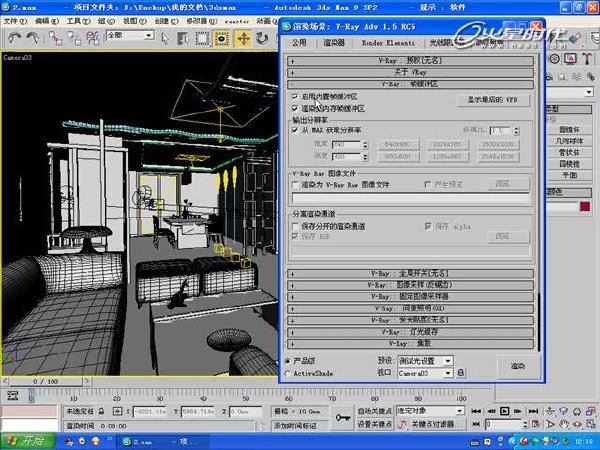Select the ActiveShade radio button
600x450 pixels.
[287, 373]
